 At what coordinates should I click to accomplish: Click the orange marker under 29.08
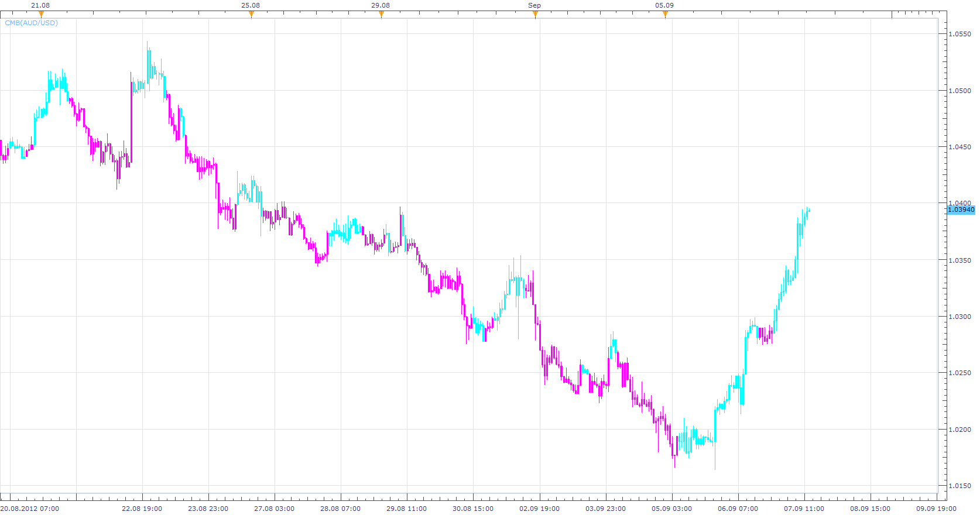(x=381, y=14)
